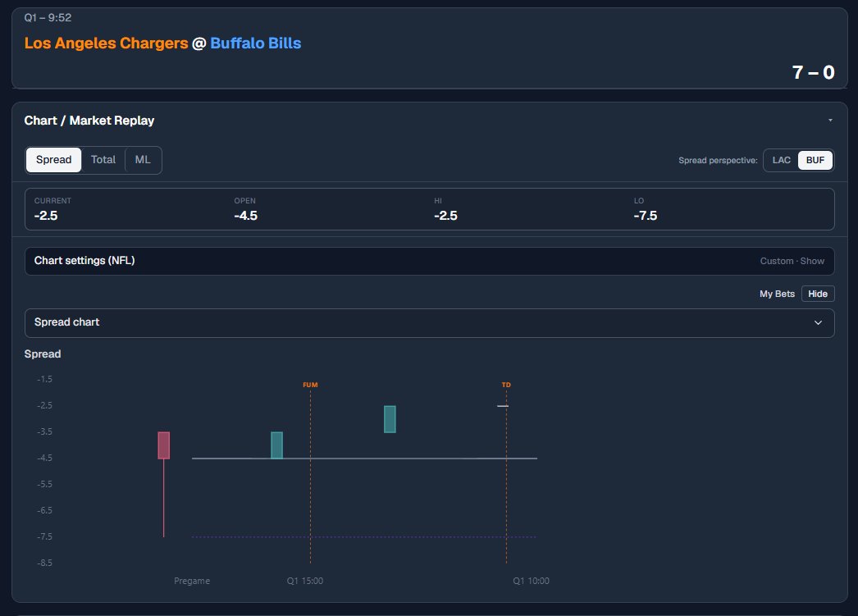Click the teal candle at Q1 15:00

tap(277, 445)
